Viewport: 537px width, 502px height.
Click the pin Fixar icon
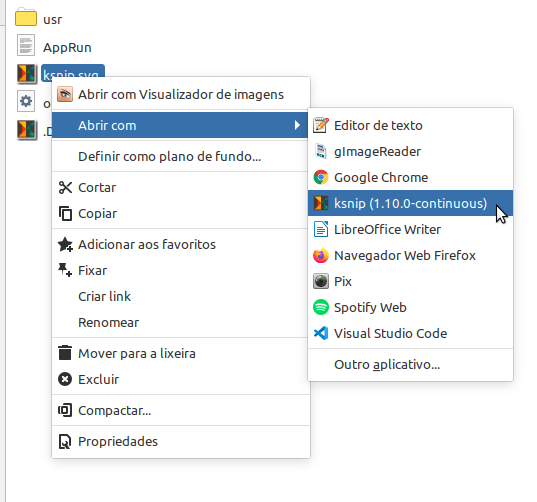click(x=65, y=270)
